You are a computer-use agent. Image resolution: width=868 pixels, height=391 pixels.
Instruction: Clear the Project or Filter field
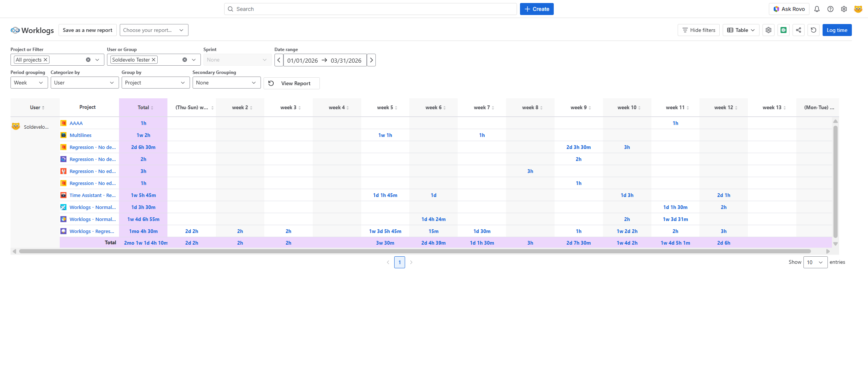pos(88,60)
